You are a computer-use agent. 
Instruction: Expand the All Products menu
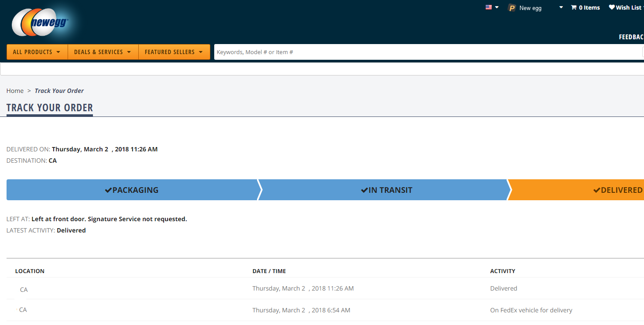(37, 52)
